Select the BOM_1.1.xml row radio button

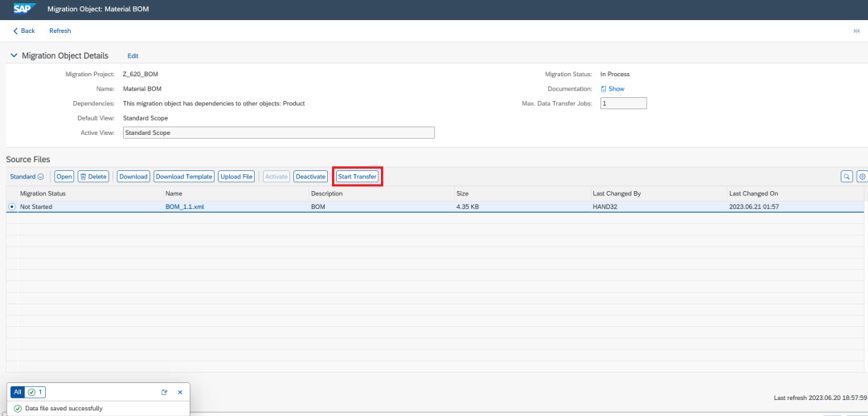(12, 206)
